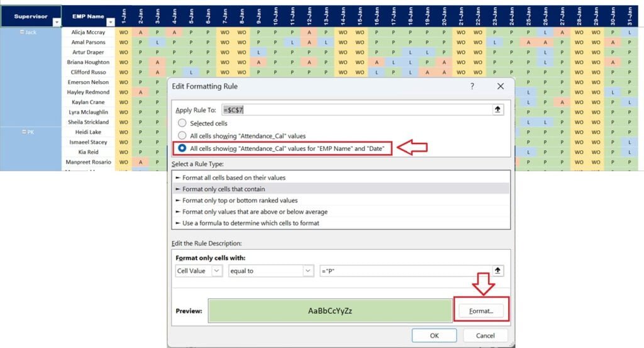
Task: Cancel the formatting rule dialog
Action: click(x=485, y=335)
